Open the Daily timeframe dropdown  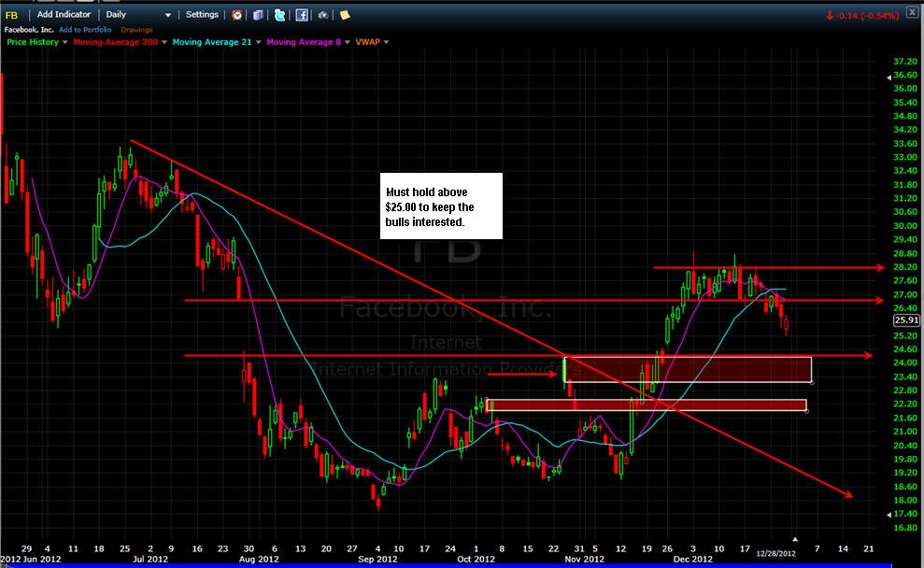click(x=138, y=15)
